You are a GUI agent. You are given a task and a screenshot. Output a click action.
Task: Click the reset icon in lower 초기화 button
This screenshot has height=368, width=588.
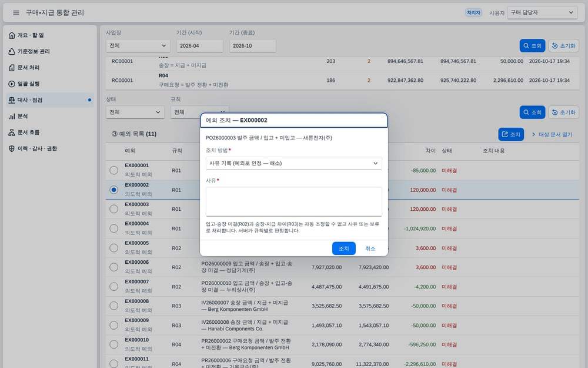tap(555, 112)
